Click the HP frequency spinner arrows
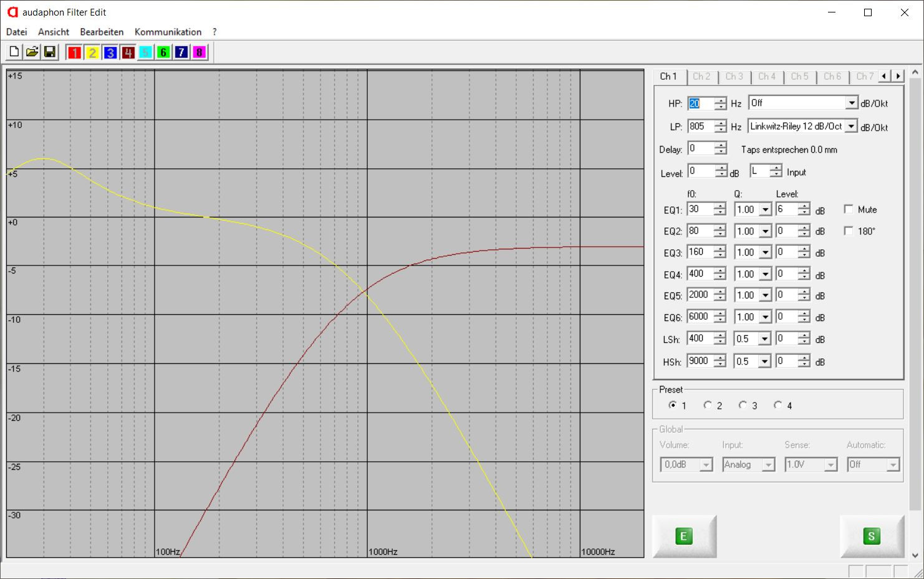The width and height of the screenshot is (924, 579). click(x=721, y=103)
